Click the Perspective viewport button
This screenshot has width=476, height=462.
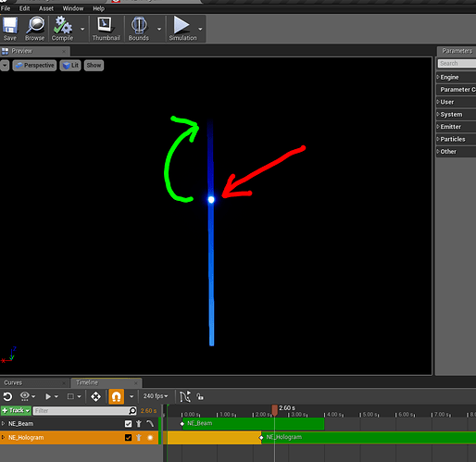coord(34,66)
